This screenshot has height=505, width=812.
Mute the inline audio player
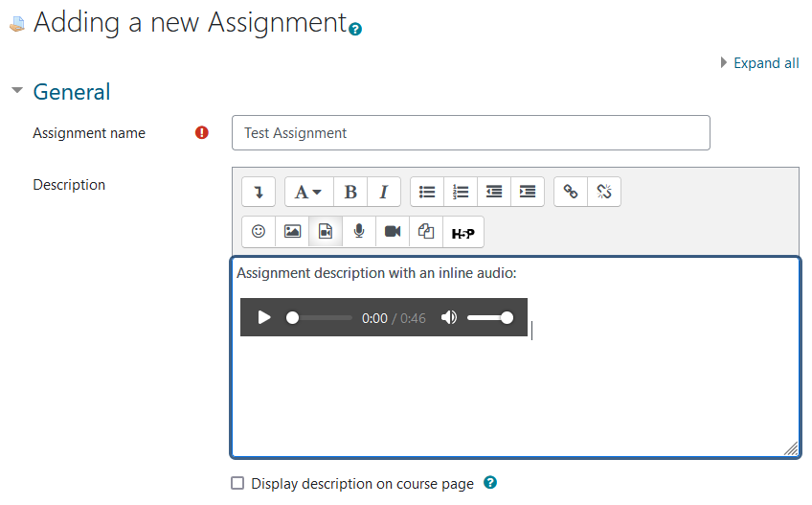pyautogui.click(x=449, y=317)
